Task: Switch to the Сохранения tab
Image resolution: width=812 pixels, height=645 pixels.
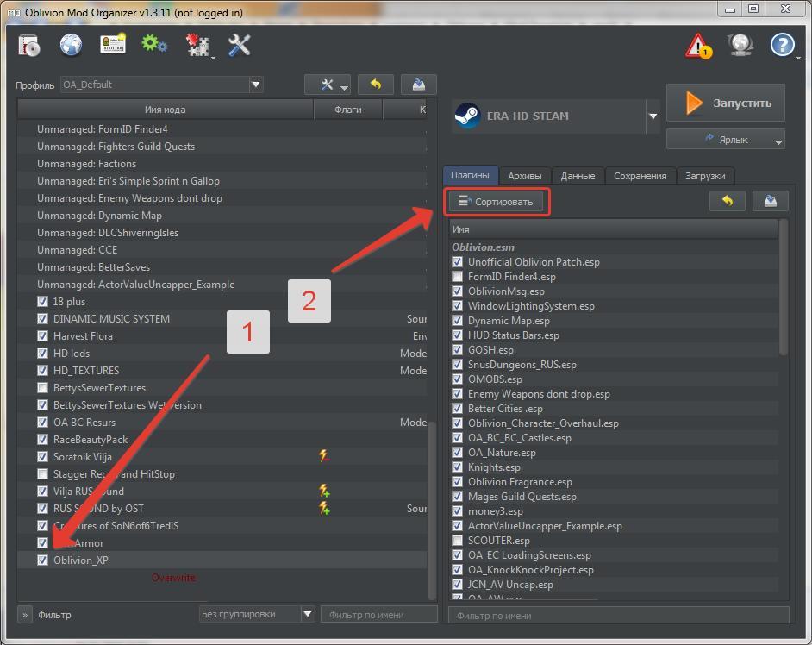Action: 640,176
